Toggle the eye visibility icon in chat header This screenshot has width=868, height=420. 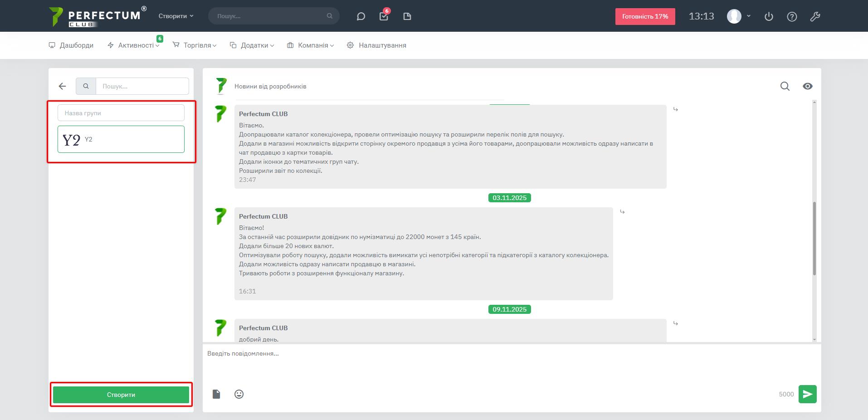[x=807, y=86]
